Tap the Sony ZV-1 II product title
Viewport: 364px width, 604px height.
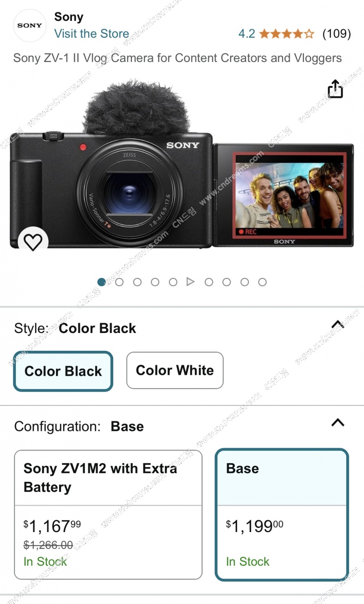point(177,58)
